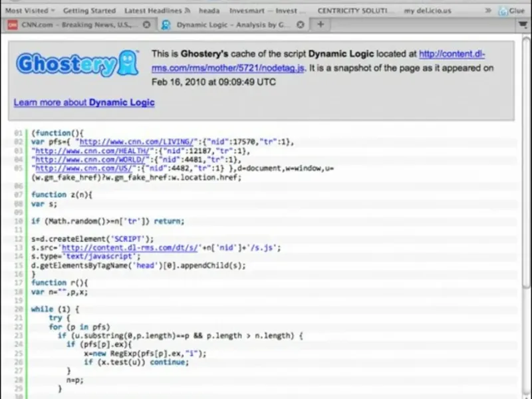
Task: Click the '(function(){' first code line
Action: (57, 133)
